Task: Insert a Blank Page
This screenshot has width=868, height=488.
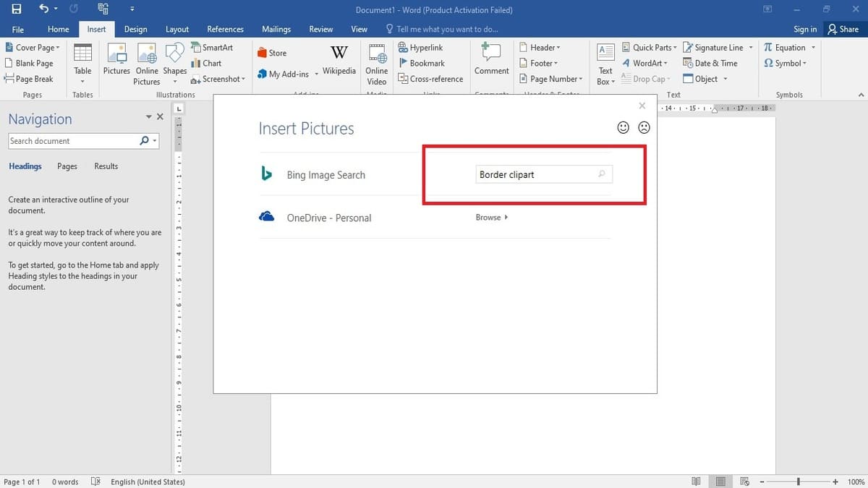Action: [29, 63]
